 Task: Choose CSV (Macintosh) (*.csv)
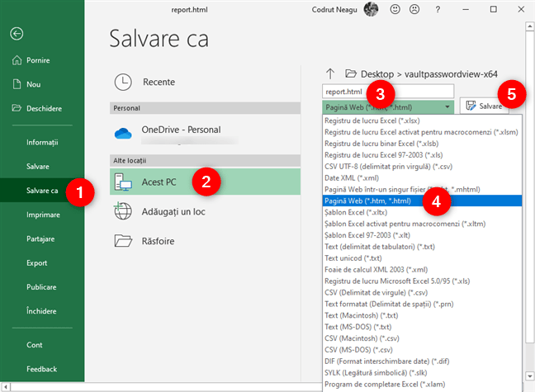point(422,338)
